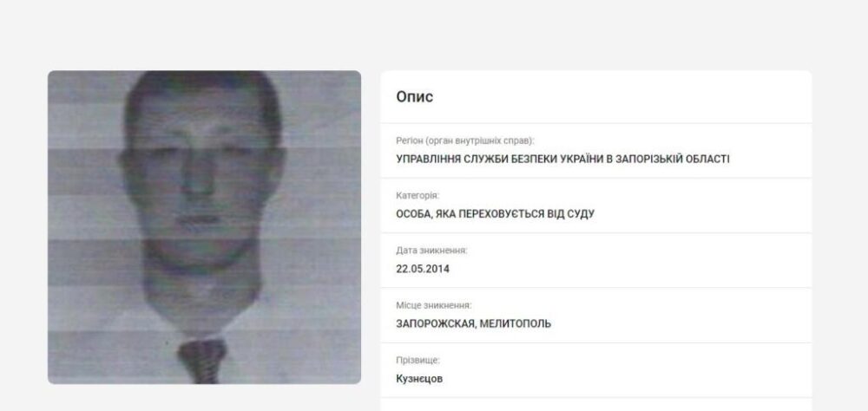The height and width of the screenshot is (411, 868).
Task: Click the empty header area of description card
Action: [620, 97]
